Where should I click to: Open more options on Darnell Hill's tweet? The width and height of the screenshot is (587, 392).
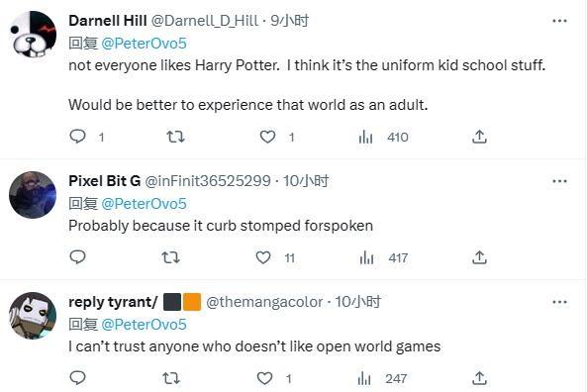(x=559, y=21)
